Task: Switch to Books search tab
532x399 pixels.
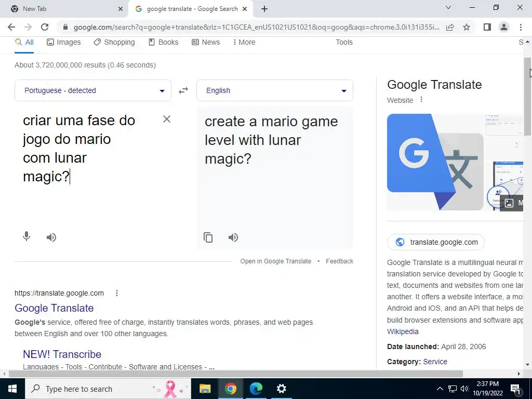Action: (164, 43)
